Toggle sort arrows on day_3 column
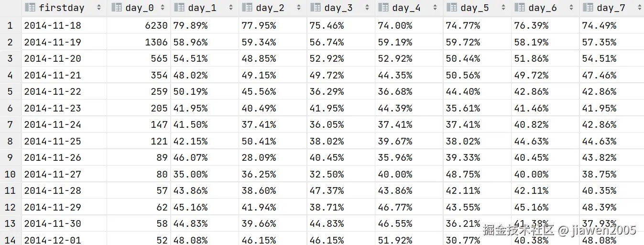Viewport: 644px width, 245px height. [367, 8]
